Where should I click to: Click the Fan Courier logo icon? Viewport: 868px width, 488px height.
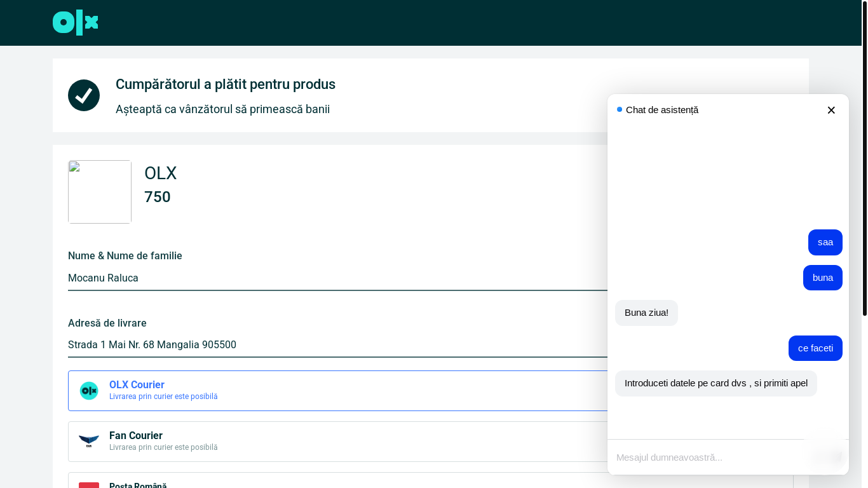coord(89,442)
